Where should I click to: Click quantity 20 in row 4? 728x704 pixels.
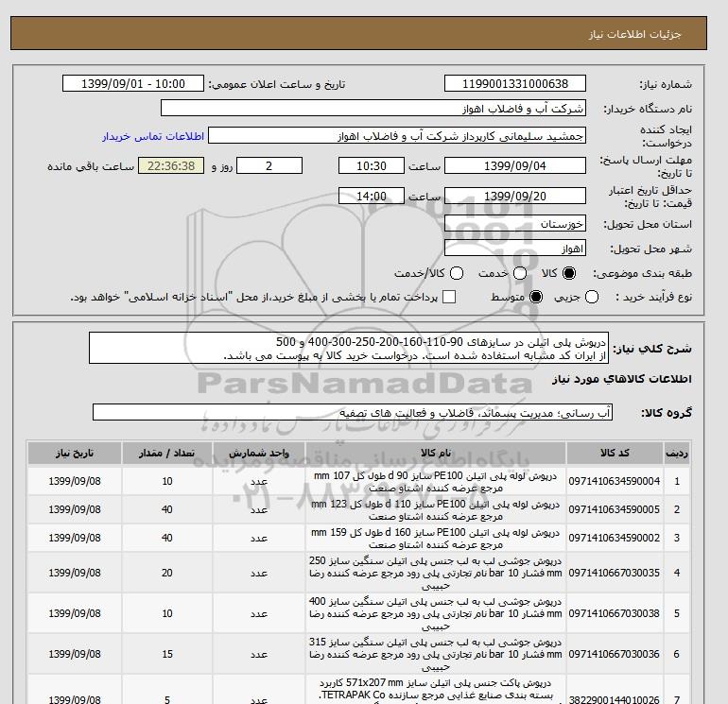(x=167, y=574)
